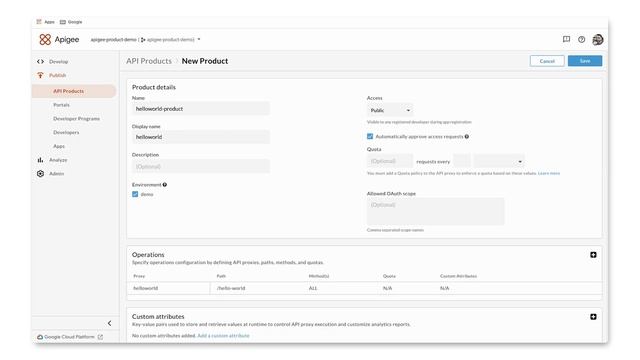This screenshot has height=360, width=640.
Task: Click the Publish sidebar icon
Action: click(x=40, y=75)
